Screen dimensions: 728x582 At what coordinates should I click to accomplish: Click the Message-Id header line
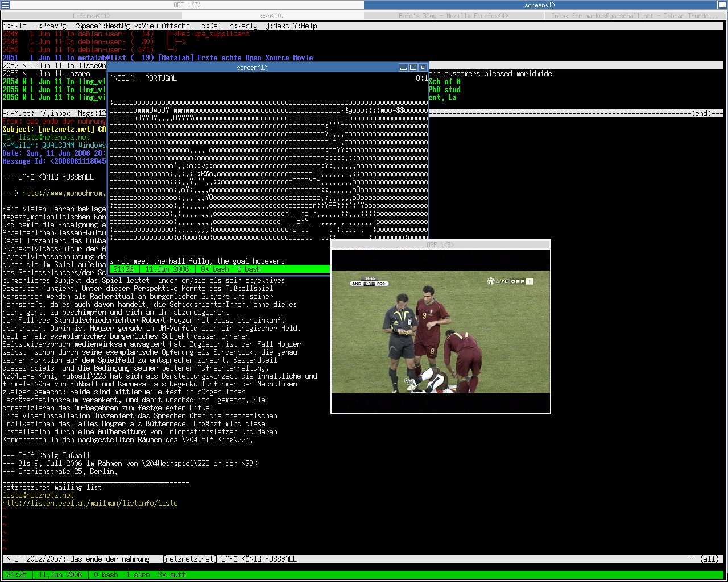tap(55, 161)
